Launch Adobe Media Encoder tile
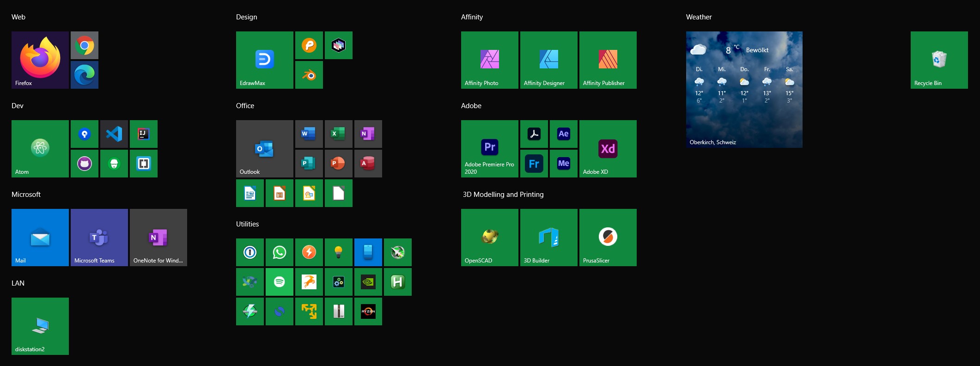The width and height of the screenshot is (980, 366). [x=564, y=164]
